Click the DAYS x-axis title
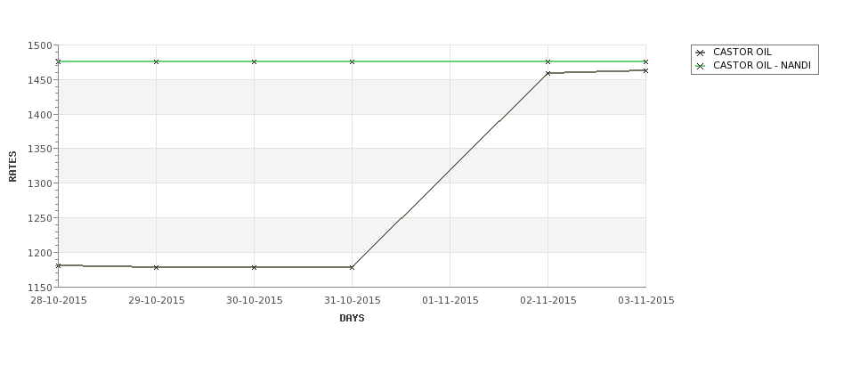868x382 pixels. pos(352,319)
